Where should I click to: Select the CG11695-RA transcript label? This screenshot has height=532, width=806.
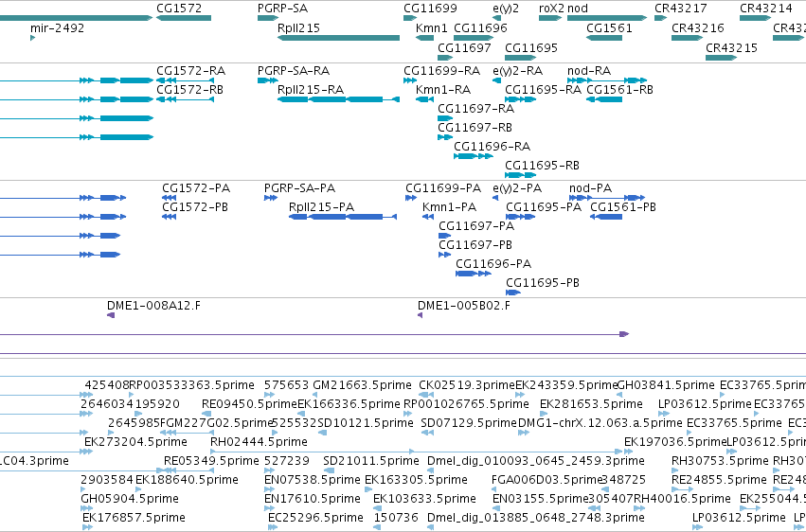tap(543, 90)
